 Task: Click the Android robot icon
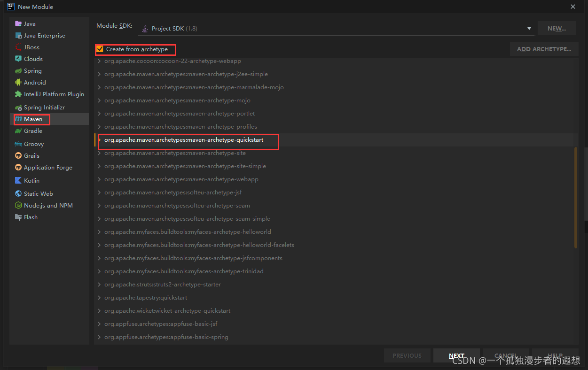tap(18, 82)
